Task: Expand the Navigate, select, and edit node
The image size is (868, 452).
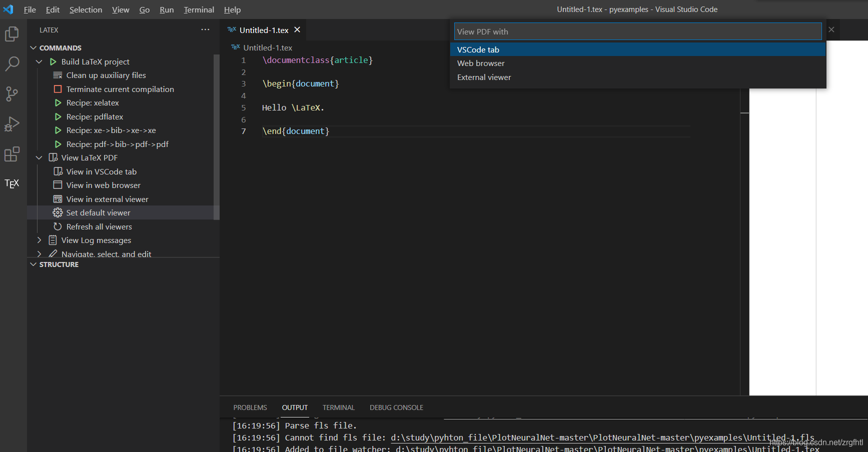Action: [x=39, y=254]
